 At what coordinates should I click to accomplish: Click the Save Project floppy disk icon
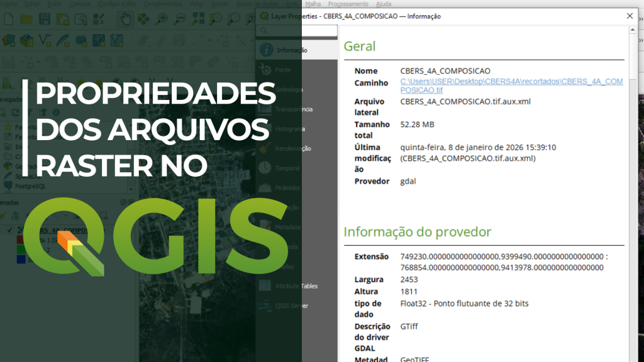(45, 19)
